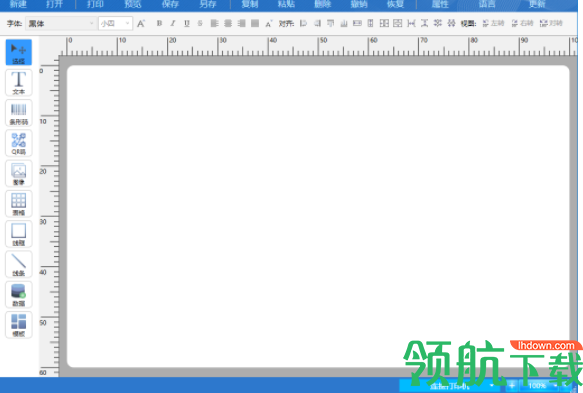Click 恢复 in top menu
583x393 pixels.
pos(395,4)
